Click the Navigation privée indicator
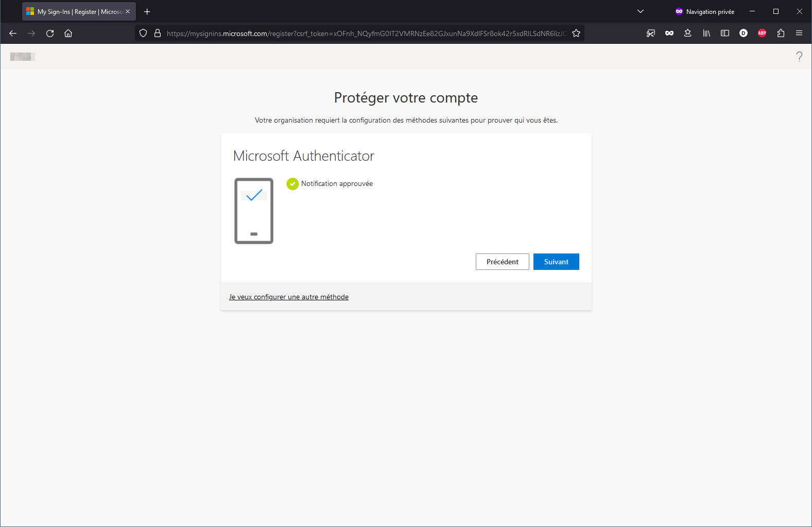 705,11
